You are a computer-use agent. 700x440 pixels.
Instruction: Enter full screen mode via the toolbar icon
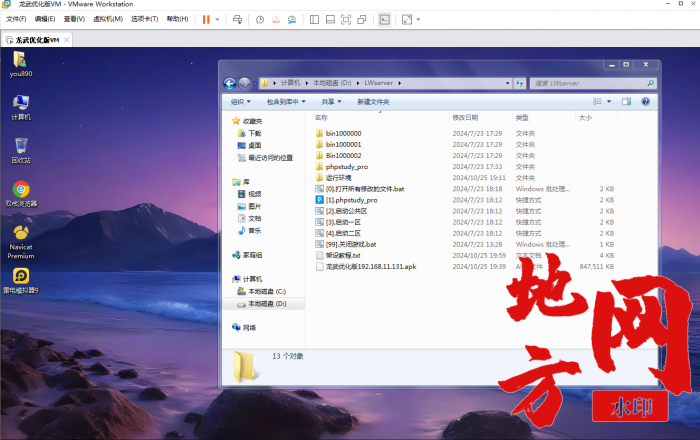(346, 20)
